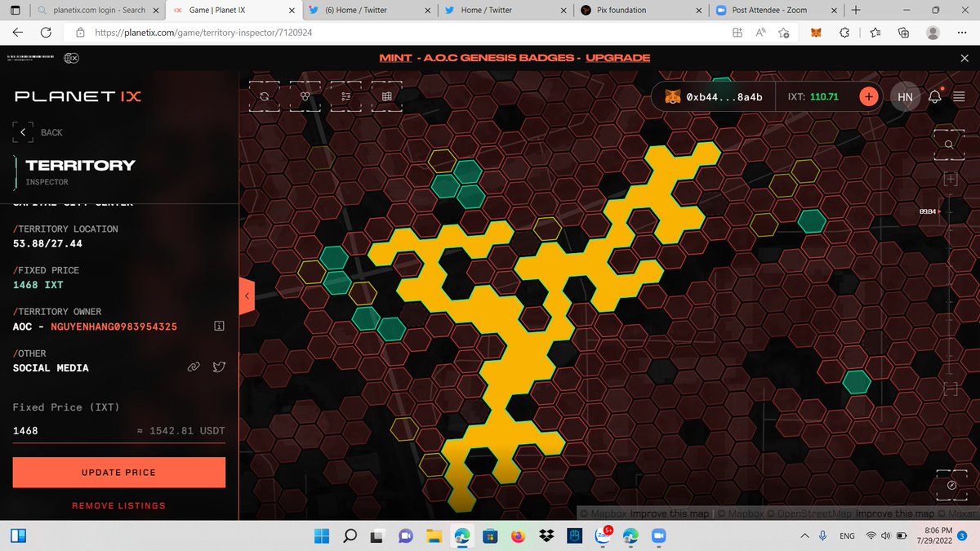This screenshot has height=551, width=980.
Task: Open File Explorer from the taskbar
Action: (x=434, y=536)
